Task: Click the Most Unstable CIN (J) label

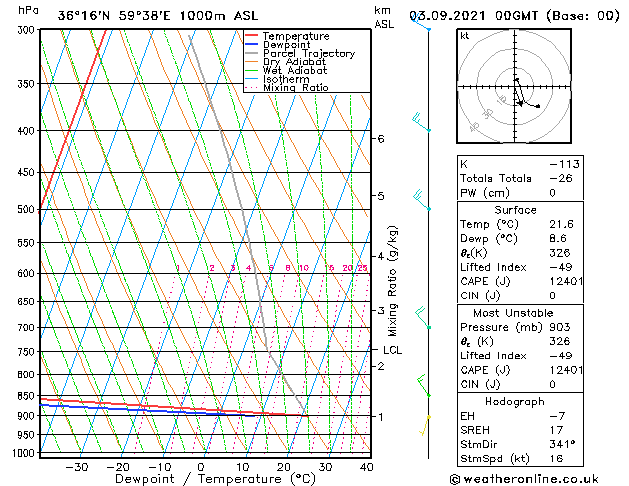Action: click(x=480, y=384)
